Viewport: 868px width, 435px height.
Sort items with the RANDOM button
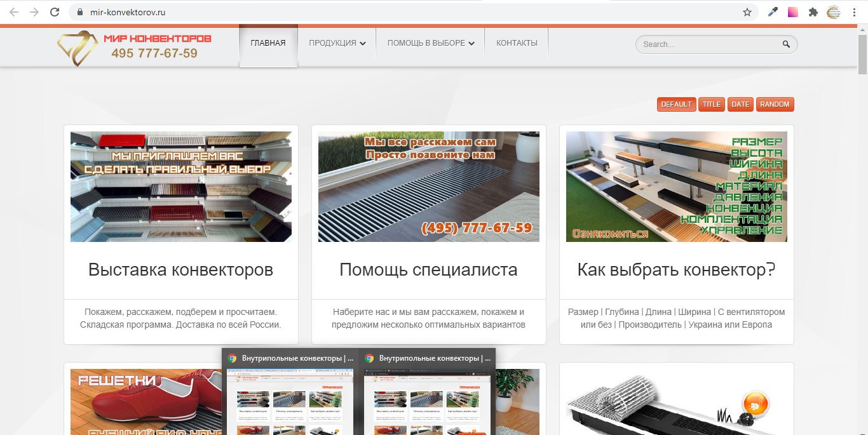pyautogui.click(x=775, y=104)
